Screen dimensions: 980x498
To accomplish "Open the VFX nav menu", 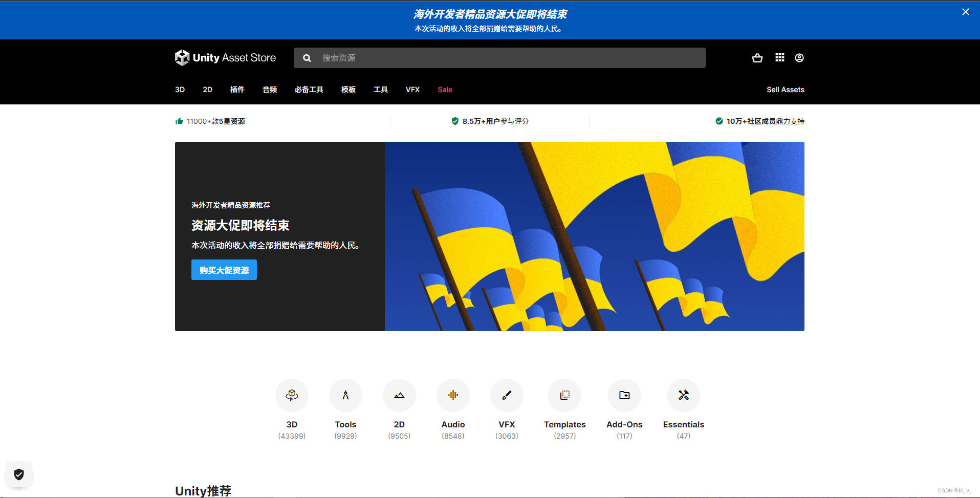I will tap(412, 90).
